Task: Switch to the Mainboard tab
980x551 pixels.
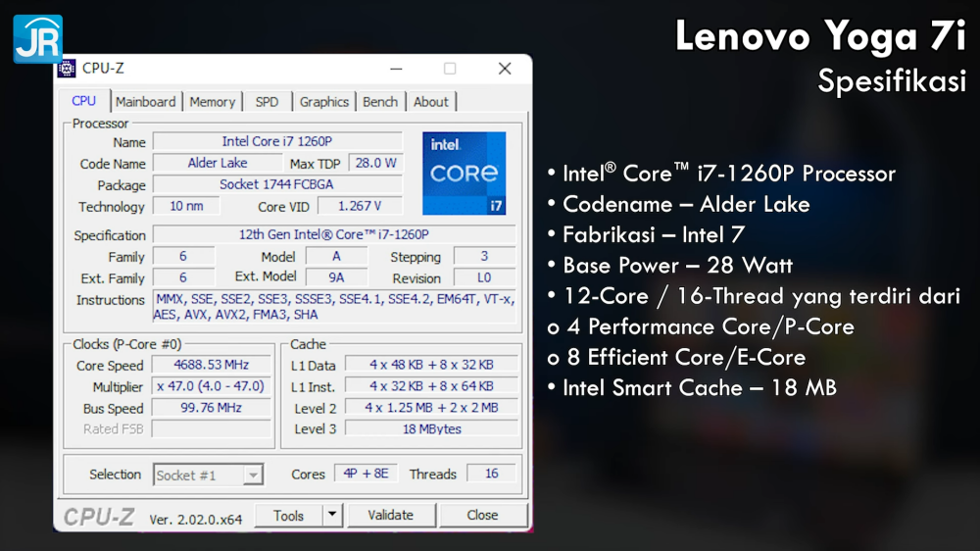Action: 146,102
